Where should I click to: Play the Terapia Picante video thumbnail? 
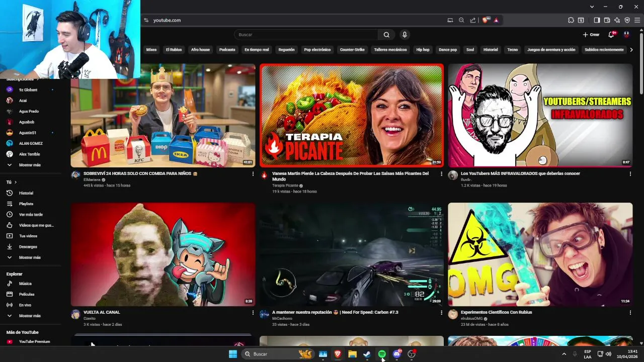(x=352, y=115)
